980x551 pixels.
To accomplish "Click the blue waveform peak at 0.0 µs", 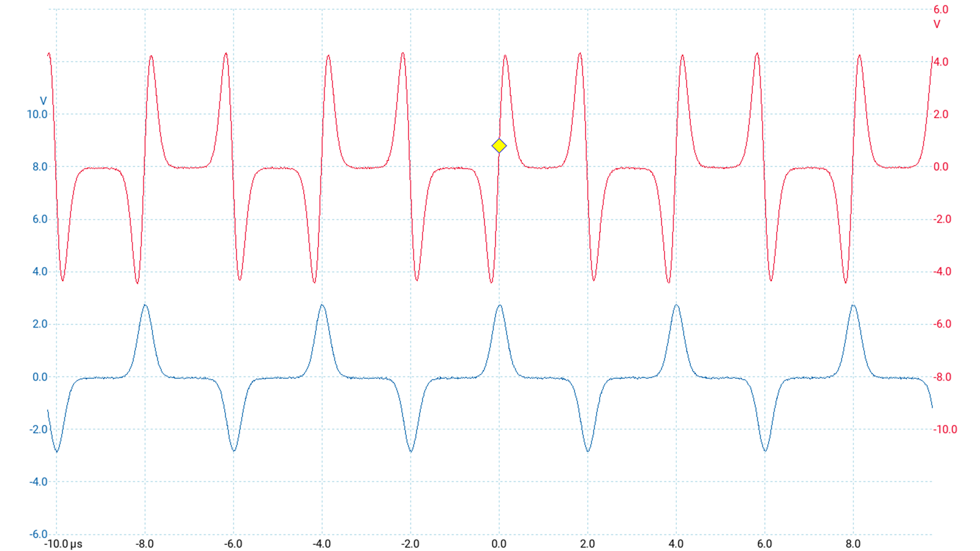I will [x=500, y=305].
